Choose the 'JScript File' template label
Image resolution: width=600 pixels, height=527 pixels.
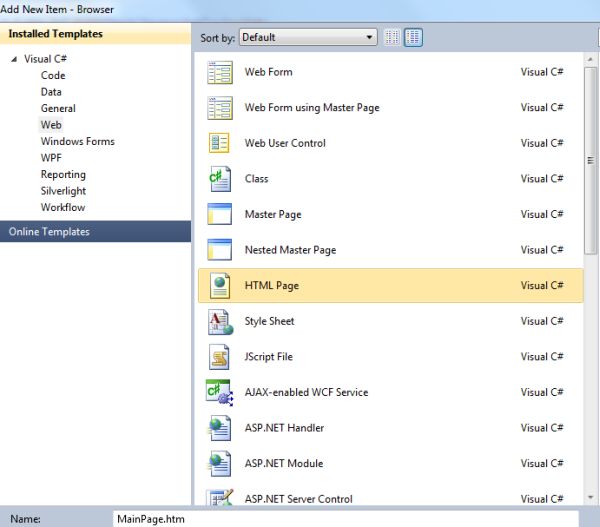269,357
